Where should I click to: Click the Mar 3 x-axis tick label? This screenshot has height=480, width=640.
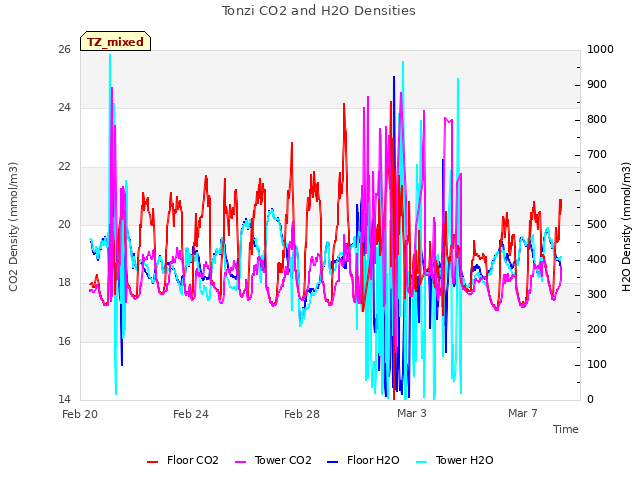coord(412,413)
